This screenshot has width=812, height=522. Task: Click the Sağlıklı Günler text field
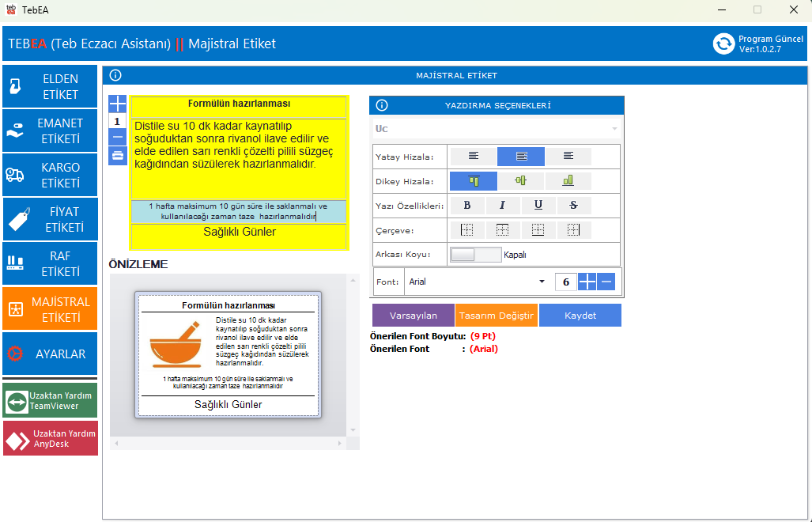point(239,233)
